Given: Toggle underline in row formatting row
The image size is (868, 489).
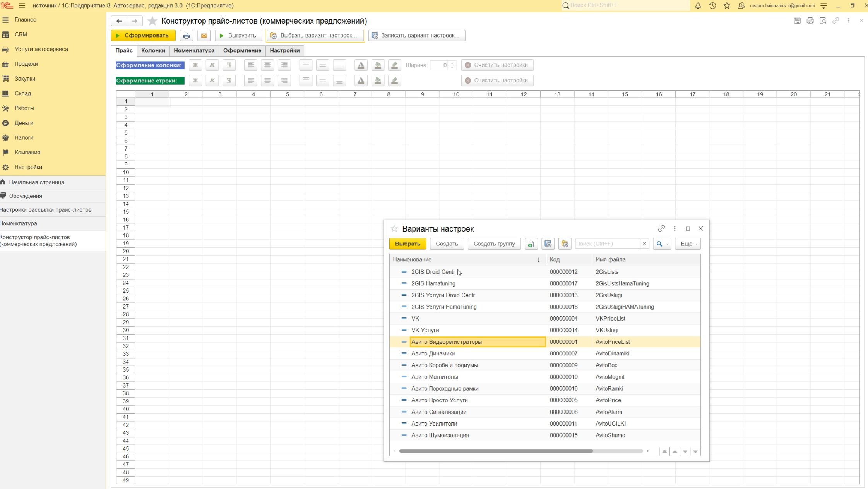Looking at the screenshot, I should click(229, 81).
